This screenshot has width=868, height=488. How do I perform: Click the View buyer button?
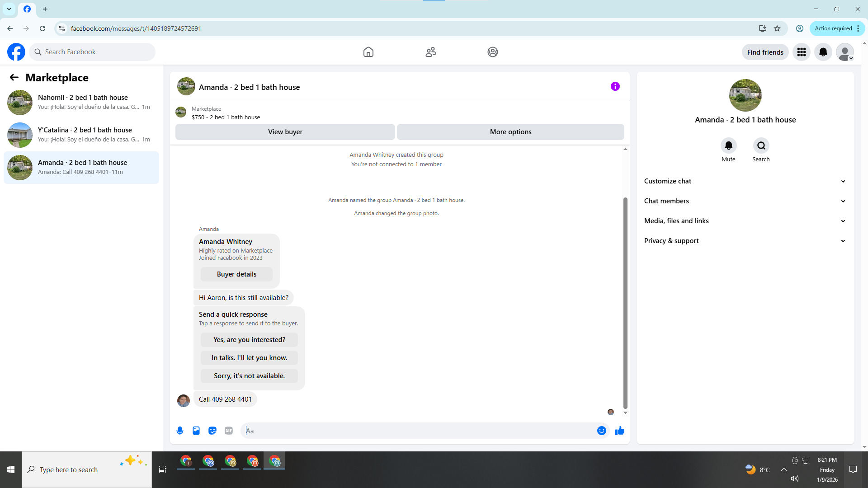(285, 132)
